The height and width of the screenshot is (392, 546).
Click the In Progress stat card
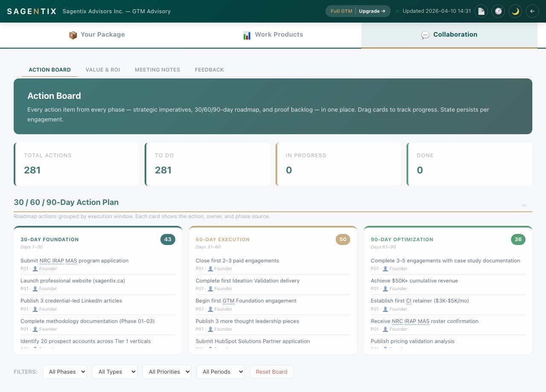click(339, 164)
